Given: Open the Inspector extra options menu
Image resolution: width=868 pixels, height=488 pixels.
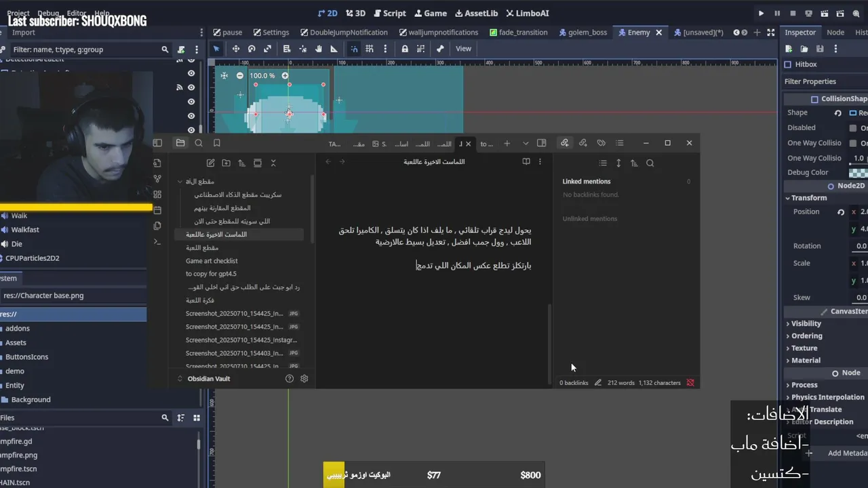Looking at the screenshot, I should 835,49.
